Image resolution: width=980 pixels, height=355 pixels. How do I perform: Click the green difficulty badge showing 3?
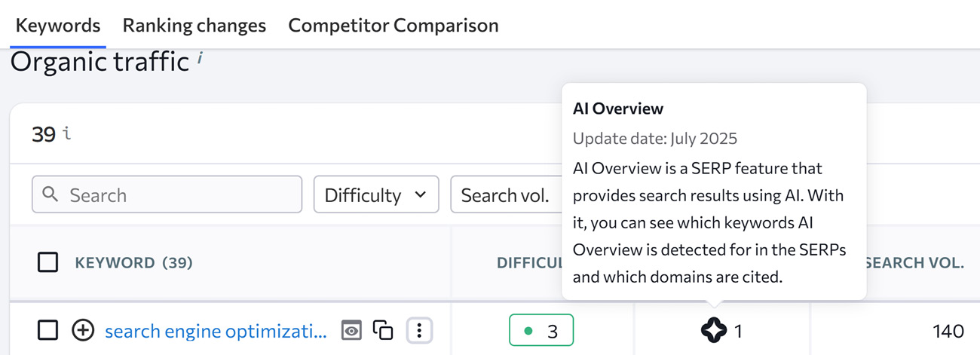click(541, 330)
